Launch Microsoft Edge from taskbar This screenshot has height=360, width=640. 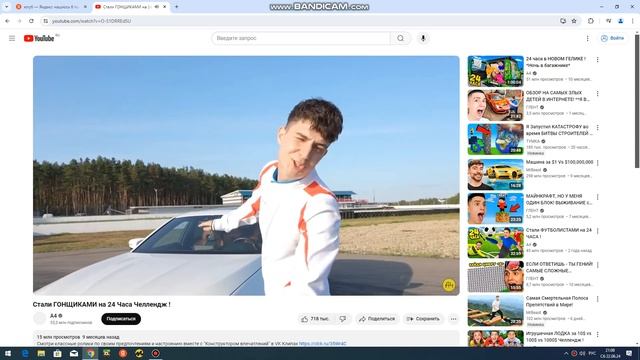(25, 353)
